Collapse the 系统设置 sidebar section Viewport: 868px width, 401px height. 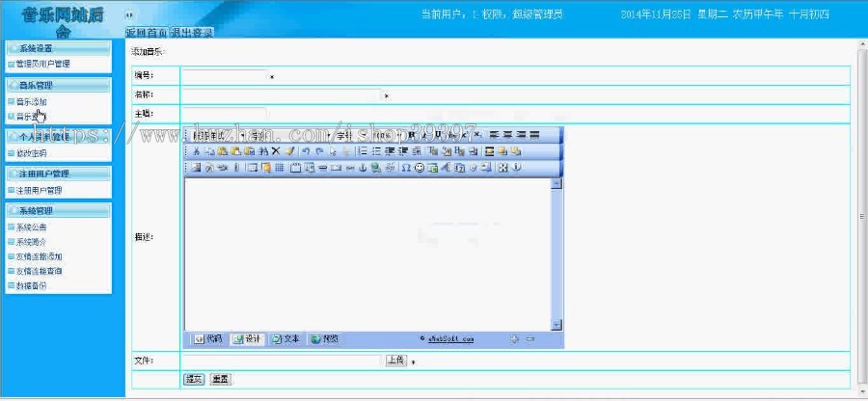coord(58,48)
